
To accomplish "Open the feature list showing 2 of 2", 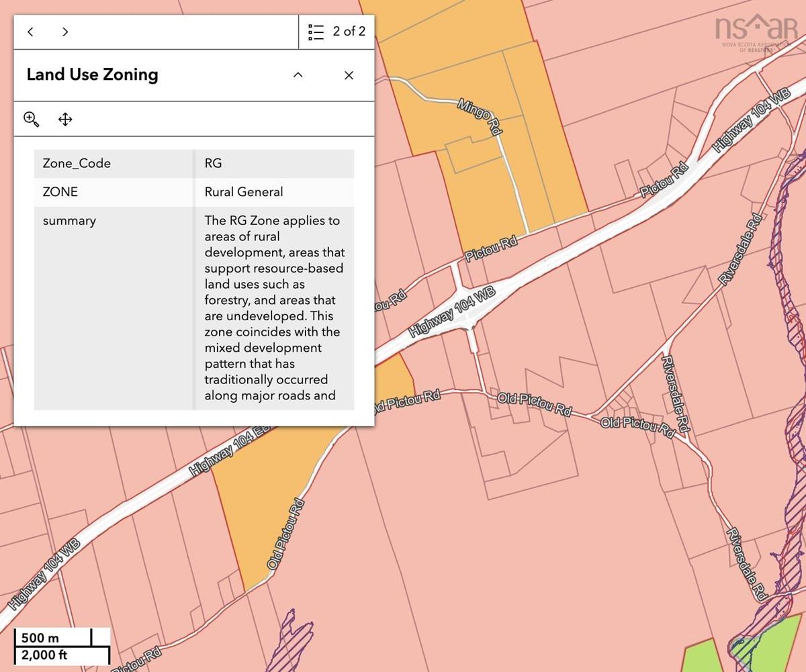I will 337,32.
